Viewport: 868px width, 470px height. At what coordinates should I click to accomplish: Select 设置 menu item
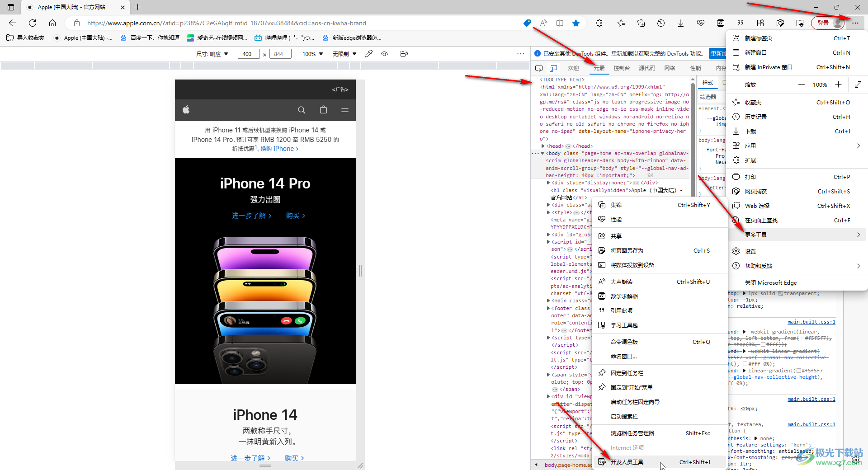[797, 251]
